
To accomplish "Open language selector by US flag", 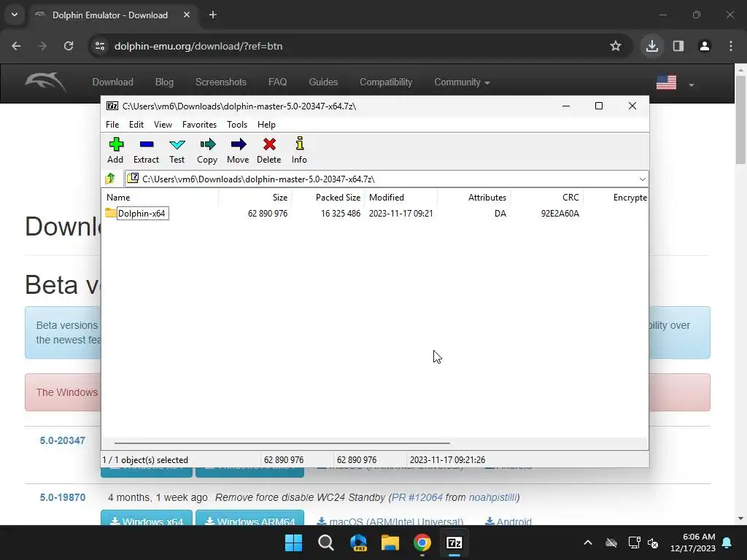I will [675, 83].
